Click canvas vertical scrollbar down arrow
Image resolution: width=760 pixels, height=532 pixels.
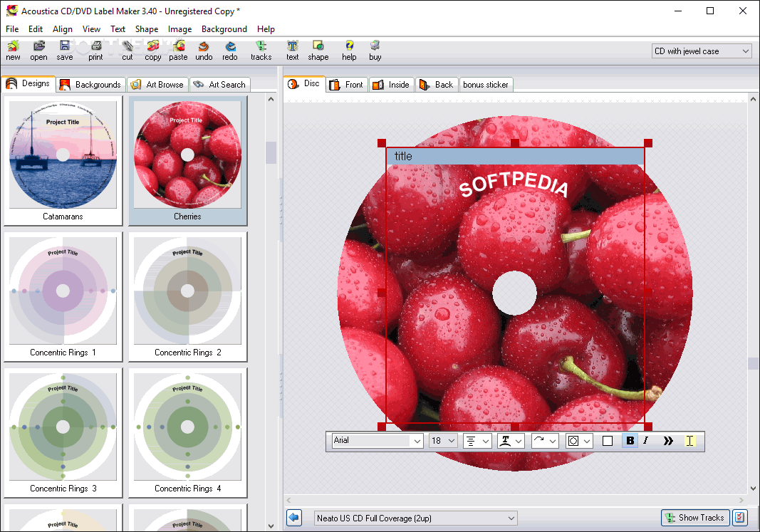click(753, 489)
